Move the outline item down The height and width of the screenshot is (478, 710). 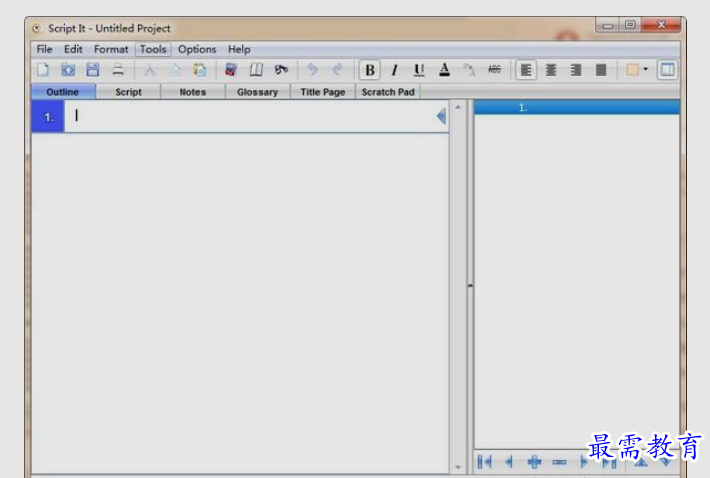click(665, 462)
